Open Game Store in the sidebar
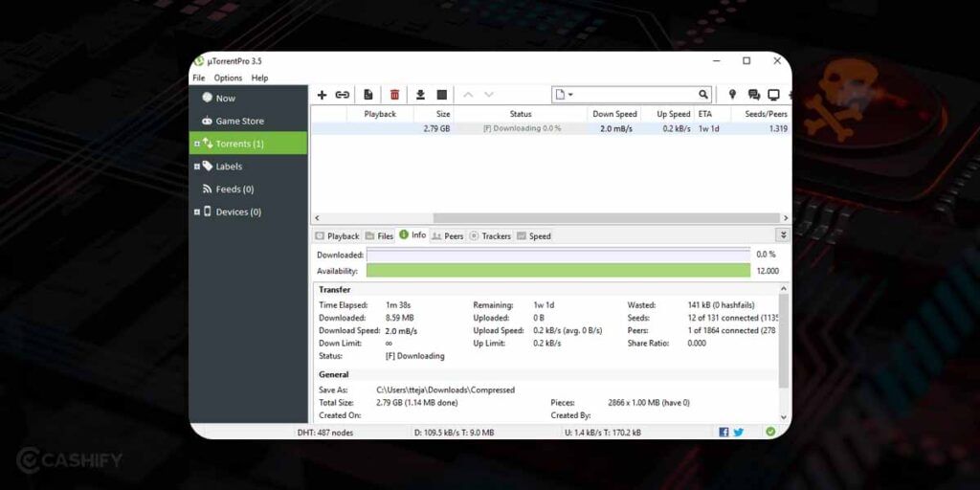The width and height of the screenshot is (980, 490). tap(248, 122)
